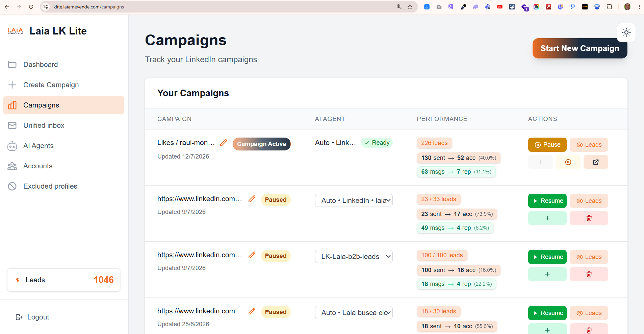Click Logout in sidebar
Viewport: 644px width, 334px height.
pos(32,317)
